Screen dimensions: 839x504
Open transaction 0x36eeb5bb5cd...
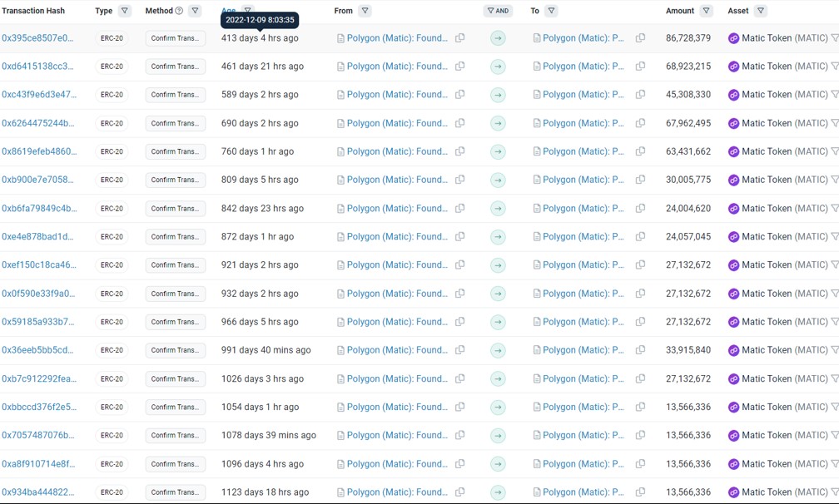37,350
